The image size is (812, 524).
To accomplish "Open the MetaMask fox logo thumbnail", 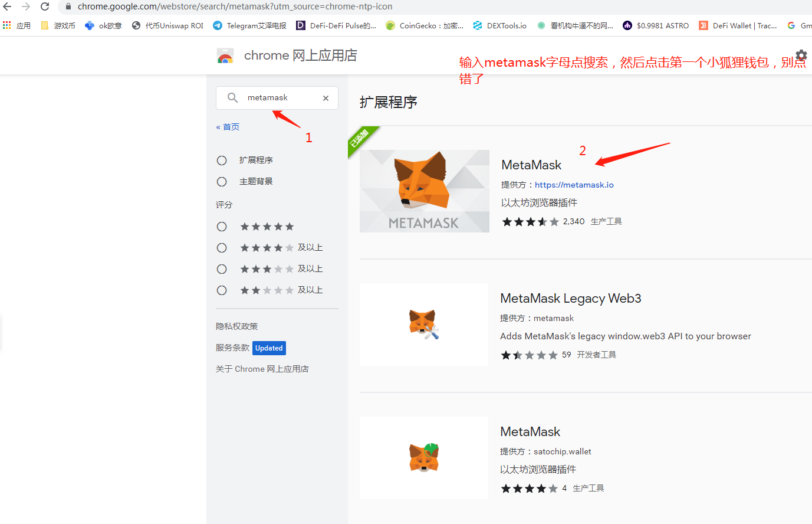I will click(425, 191).
